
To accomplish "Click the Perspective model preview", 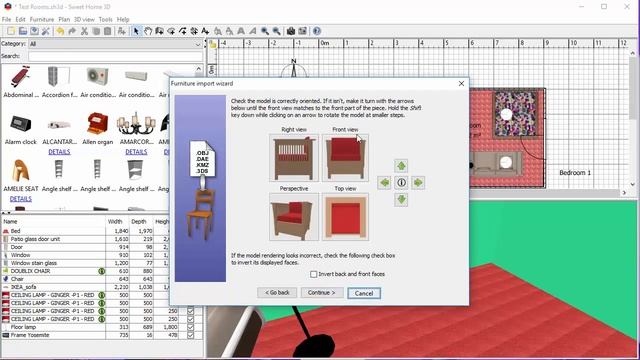I will [x=294, y=217].
